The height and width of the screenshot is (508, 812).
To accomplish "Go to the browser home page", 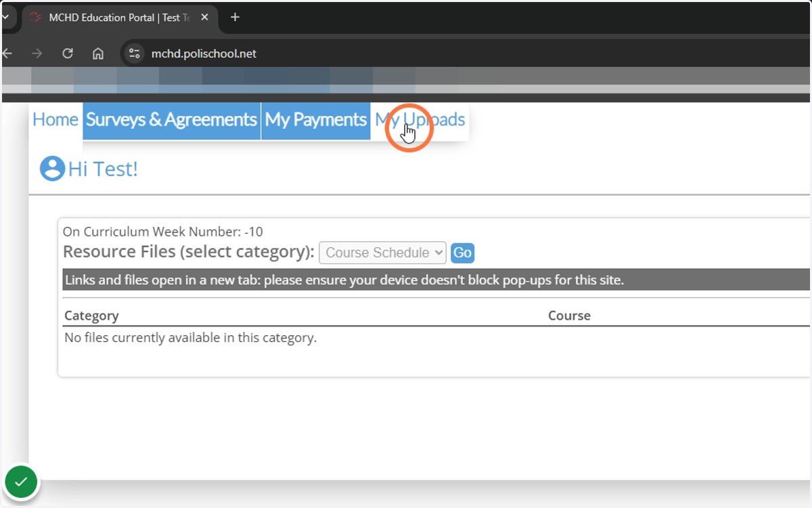I will click(x=98, y=54).
